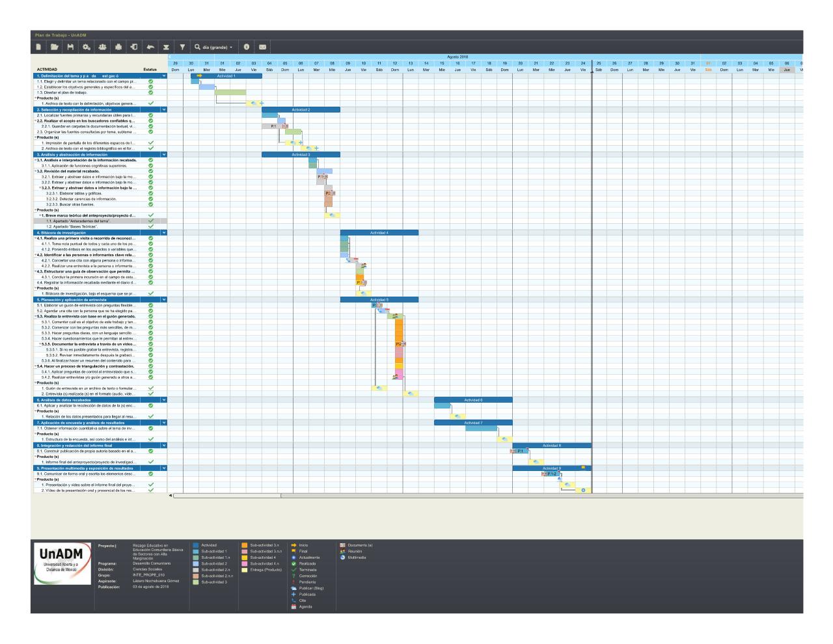Click the status check for task 2.1
This screenshot has width=833, height=644.
pos(150,115)
